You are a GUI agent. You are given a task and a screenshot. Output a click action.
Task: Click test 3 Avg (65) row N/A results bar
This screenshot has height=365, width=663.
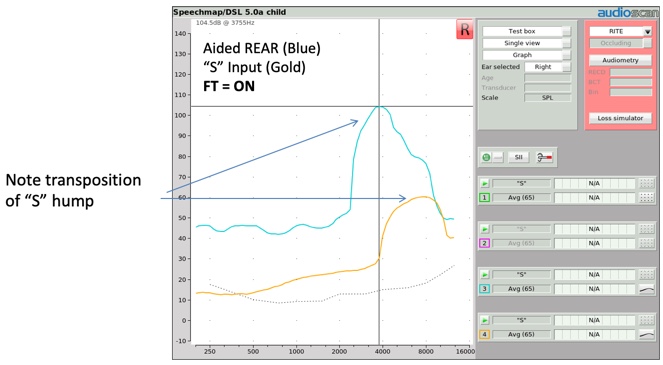coord(594,289)
